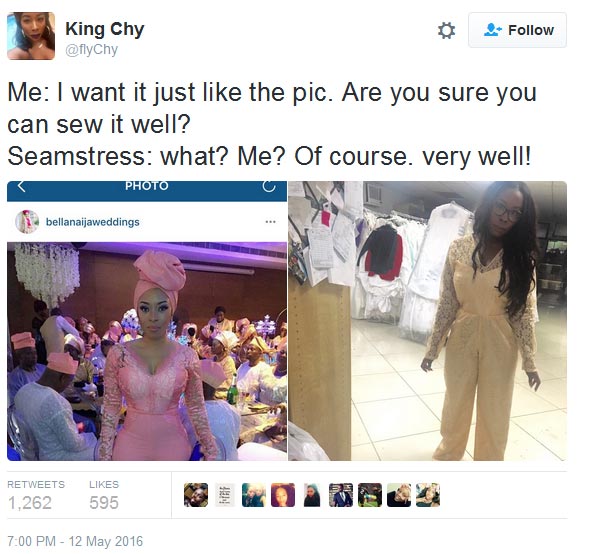596x554 pixels.
Task: Open the fourth liker avatar with purple tone
Action: (283, 495)
